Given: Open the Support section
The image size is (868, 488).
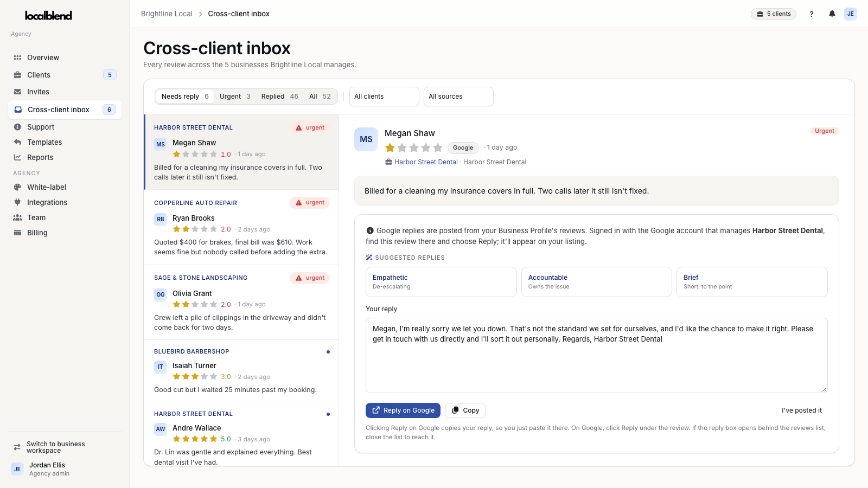Looking at the screenshot, I should coord(65,127).
